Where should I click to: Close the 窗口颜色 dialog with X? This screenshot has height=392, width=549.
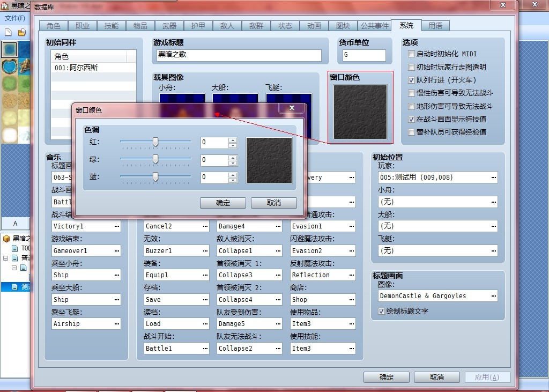coord(292,108)
